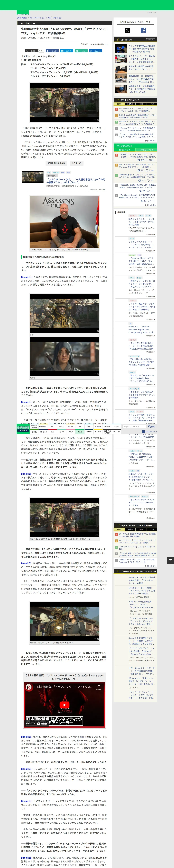Open the GALLERIA tab in the nav bar
The image size is (174, 868).
point(116,432)
